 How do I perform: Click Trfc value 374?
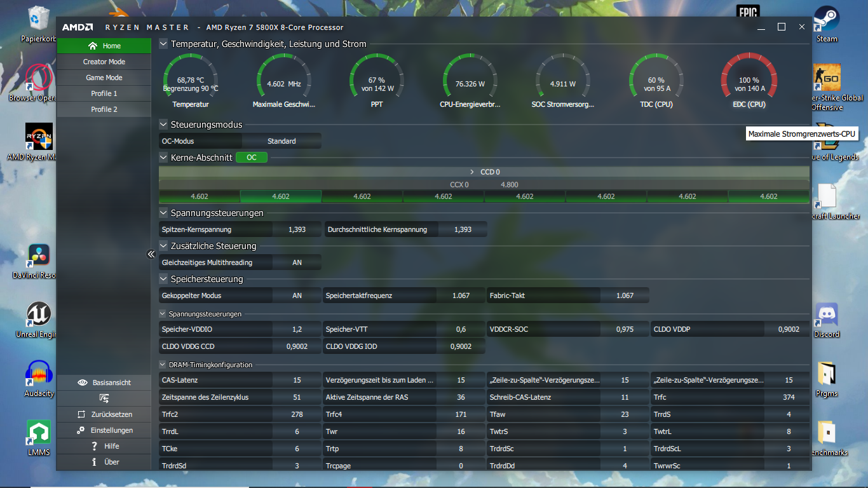(x=789, y=397)
